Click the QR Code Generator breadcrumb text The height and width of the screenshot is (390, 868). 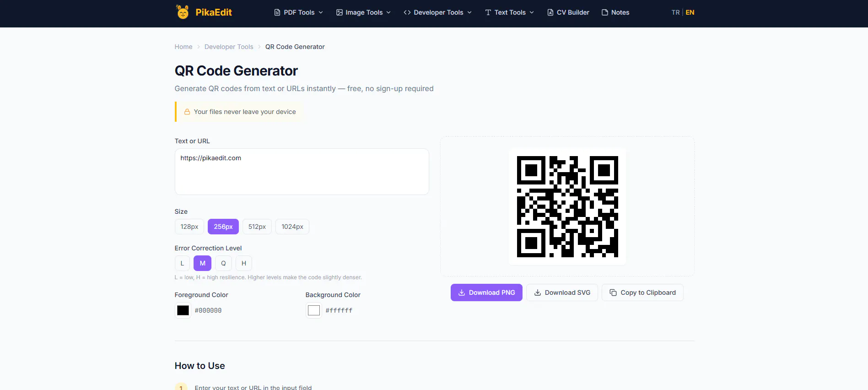point(295,47)
